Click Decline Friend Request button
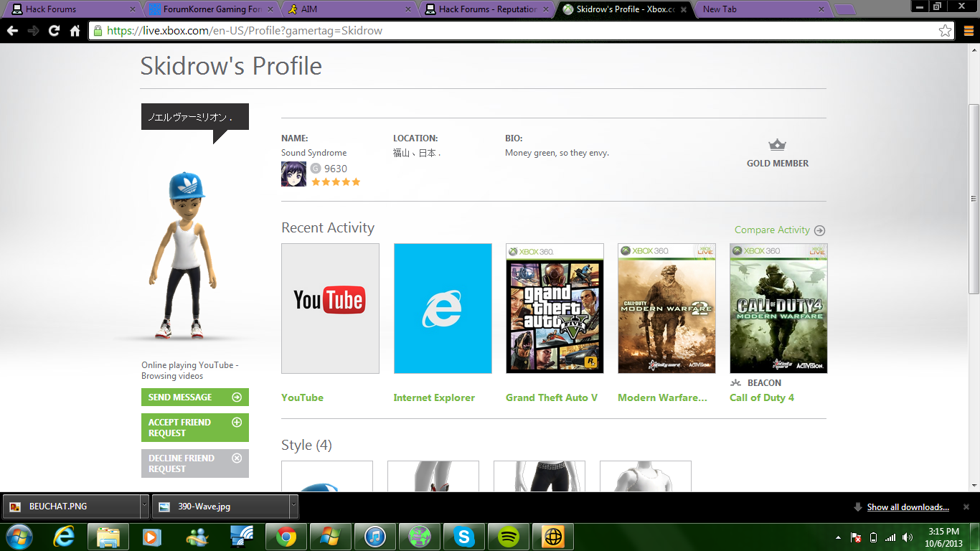Image resolution: width=980 pixels, height=551 pixels. point(195,463)
